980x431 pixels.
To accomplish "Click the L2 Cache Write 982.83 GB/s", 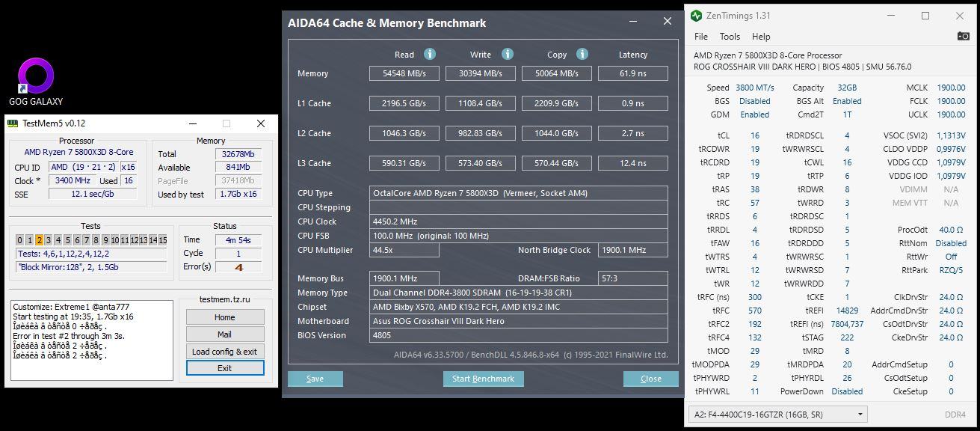I will point(481,133).
